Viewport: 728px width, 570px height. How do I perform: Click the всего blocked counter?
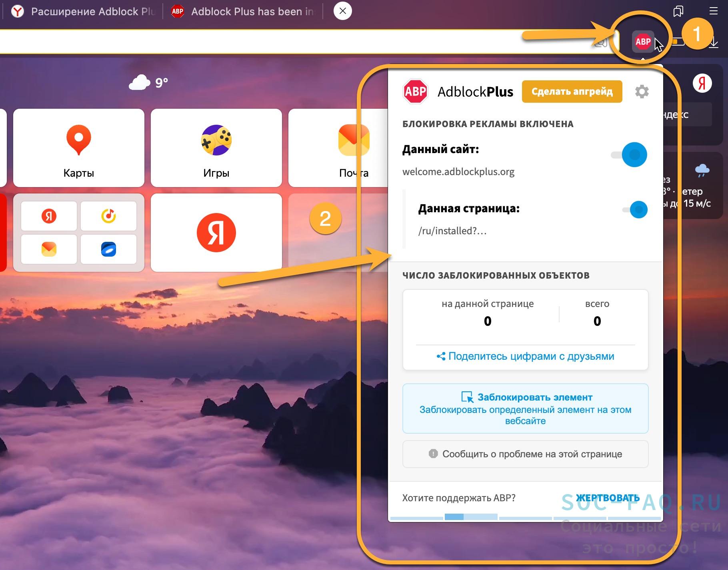point(597,314)
